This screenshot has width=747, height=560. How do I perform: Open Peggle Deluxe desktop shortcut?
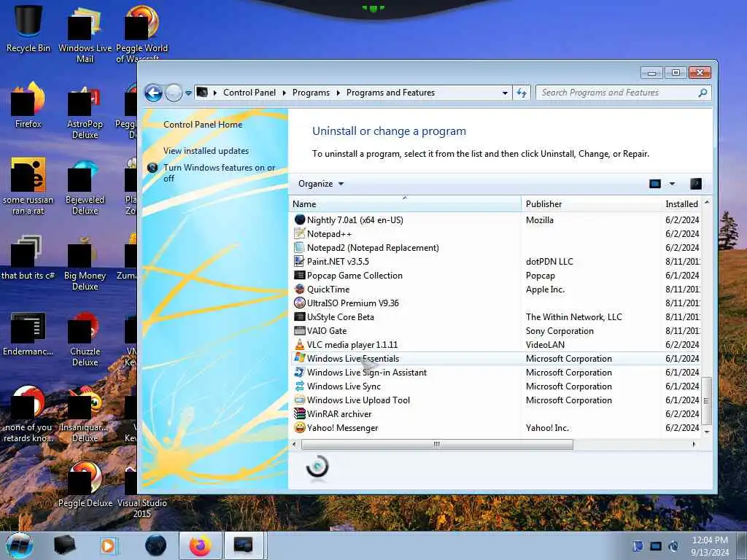tap(85, 484)
